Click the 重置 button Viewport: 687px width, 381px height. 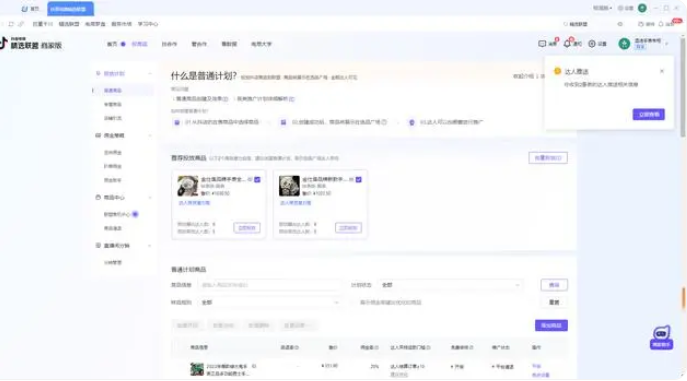(x=554, y=303)
